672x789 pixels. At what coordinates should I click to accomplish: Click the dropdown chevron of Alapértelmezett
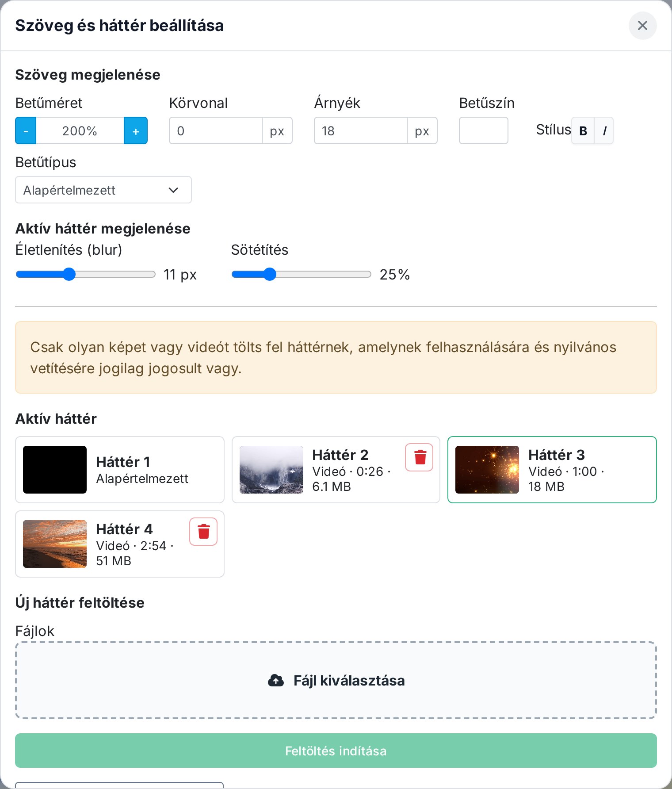173,190
